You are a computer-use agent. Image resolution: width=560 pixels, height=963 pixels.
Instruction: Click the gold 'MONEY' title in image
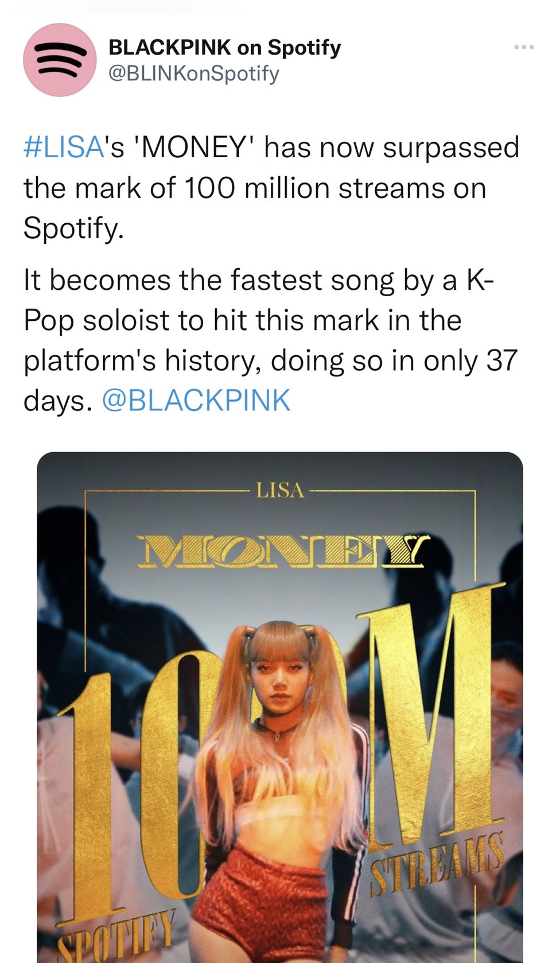tap(282, 550)
